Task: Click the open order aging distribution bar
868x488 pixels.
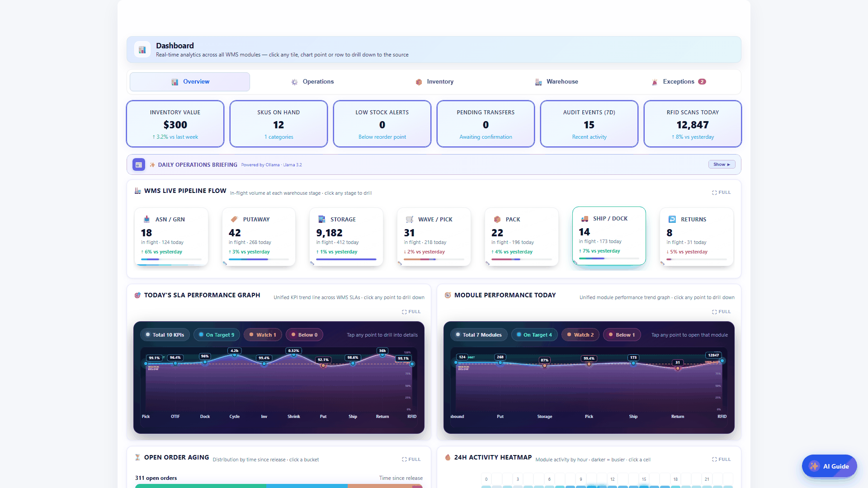Action: (279, 486)
